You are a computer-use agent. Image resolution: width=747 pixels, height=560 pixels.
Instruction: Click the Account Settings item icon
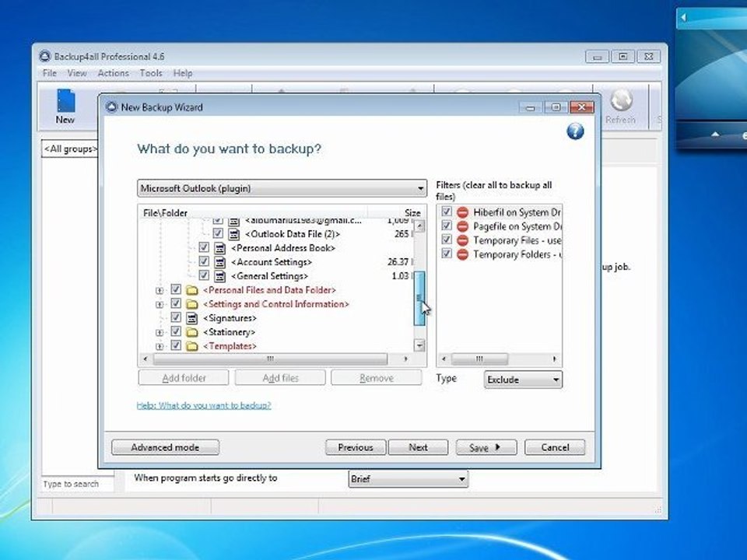pos(219,262)
